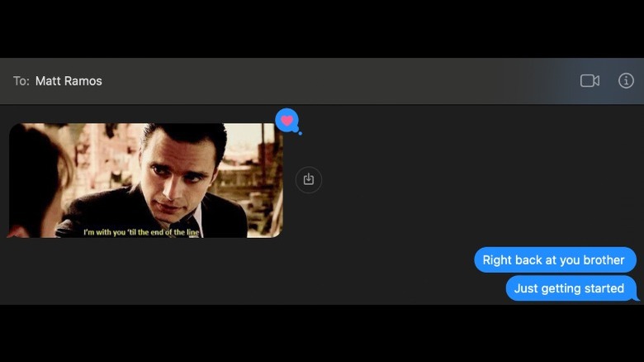The width and height of the screenshot is (644, 362).
Task: Open conversation details info icon
Action: [x=626, y=81]
